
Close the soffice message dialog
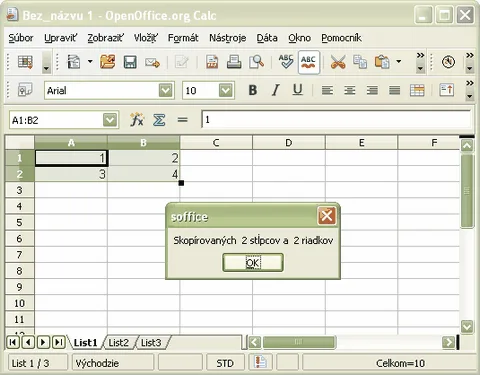pos(326,216)
